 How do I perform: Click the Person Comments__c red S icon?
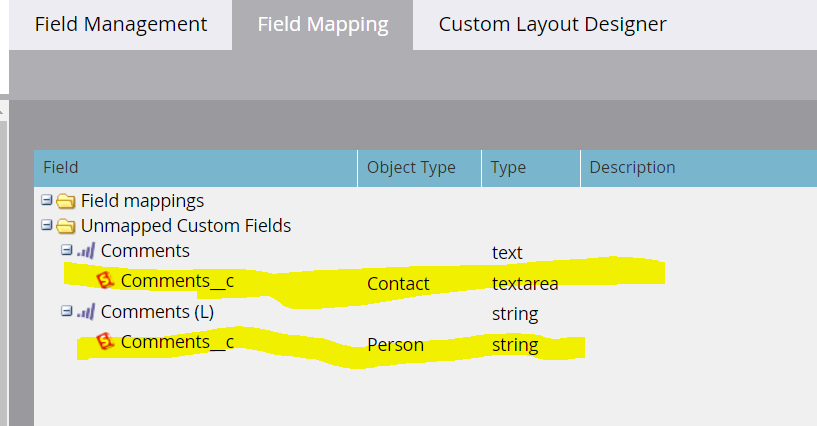pos(105,343)
